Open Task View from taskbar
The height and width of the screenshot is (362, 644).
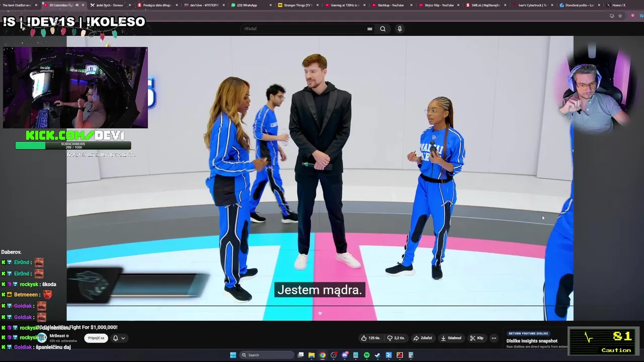300,355
